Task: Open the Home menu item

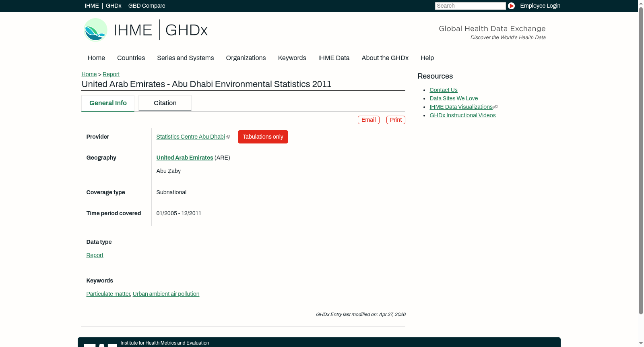Action: 96,58
